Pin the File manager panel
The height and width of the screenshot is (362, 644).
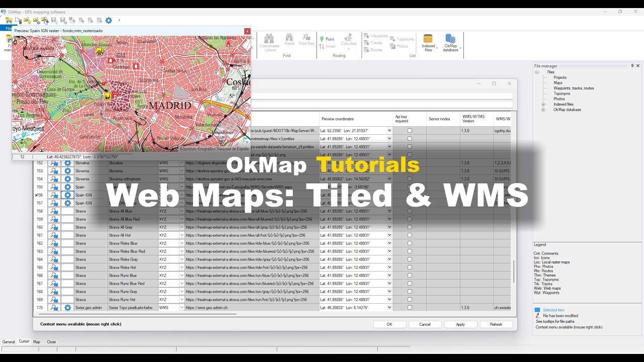632,66
